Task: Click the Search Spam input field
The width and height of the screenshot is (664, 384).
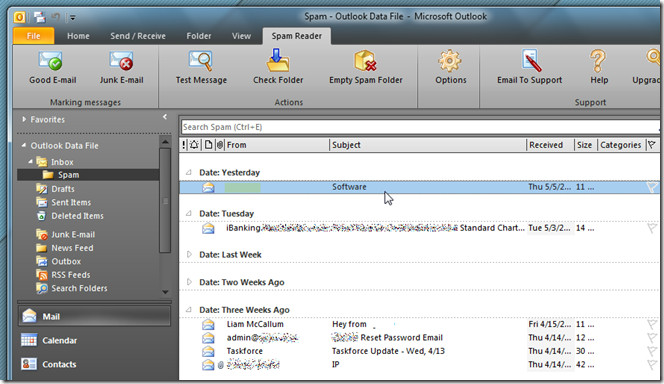Action: (420, 127)
